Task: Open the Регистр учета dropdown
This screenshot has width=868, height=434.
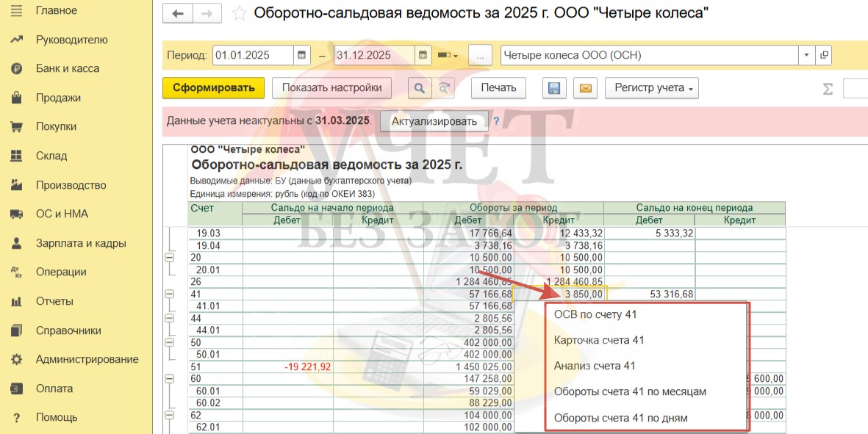Action: tap(651, 88)
